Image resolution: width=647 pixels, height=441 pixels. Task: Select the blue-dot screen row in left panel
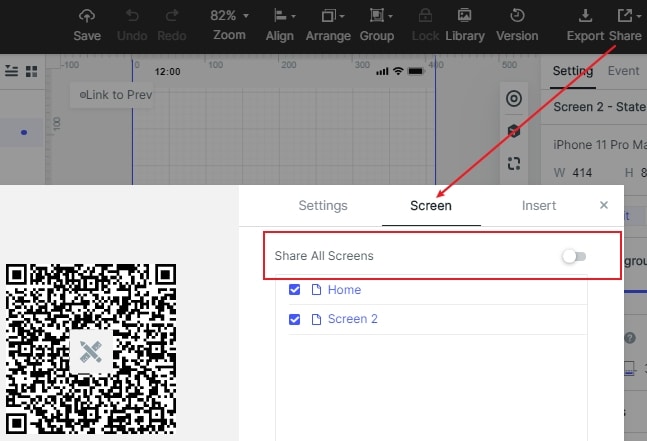click(x=21, y=132)
